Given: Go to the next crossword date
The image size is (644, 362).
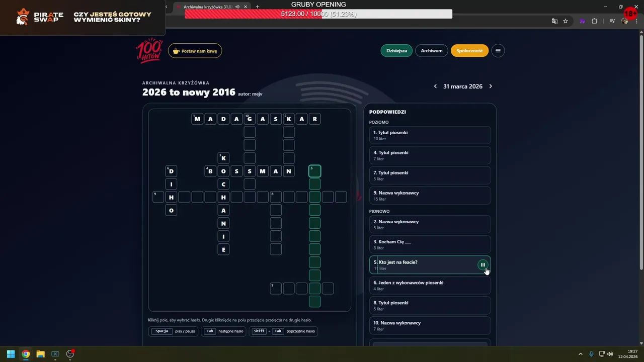Looking at the screenshot, I should tap(491, 86).
